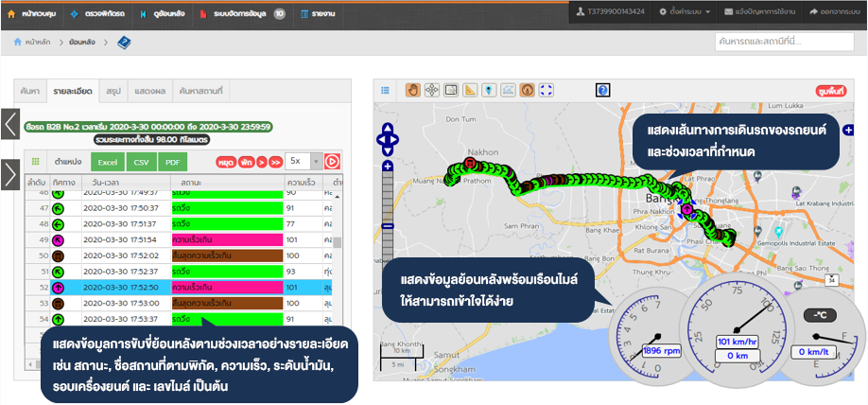Click the red หยุด stop button
This screenshot has height=405, width=868.
225,163
